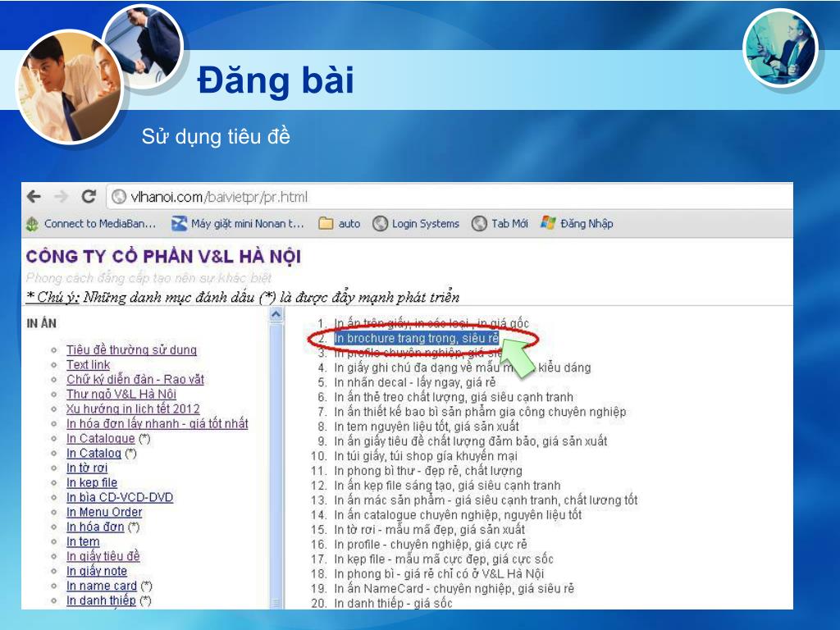Image resolution: width=840 pixels, height=630 pixels.
Task: Click 'In tờ rơi - mẫu mã đẹp' title
Action: [x=430, y=530]
